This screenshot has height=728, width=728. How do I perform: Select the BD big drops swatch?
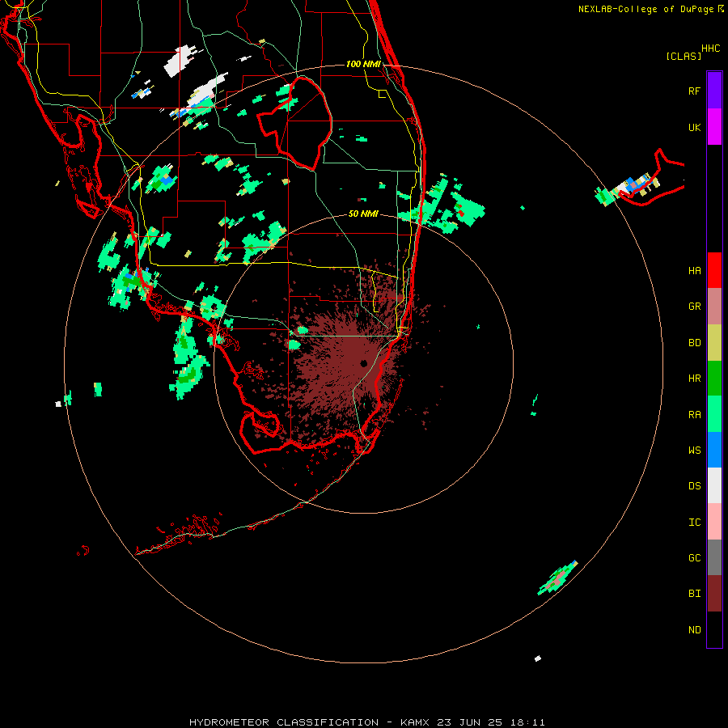pyautogui.click(x=714, y=343)
